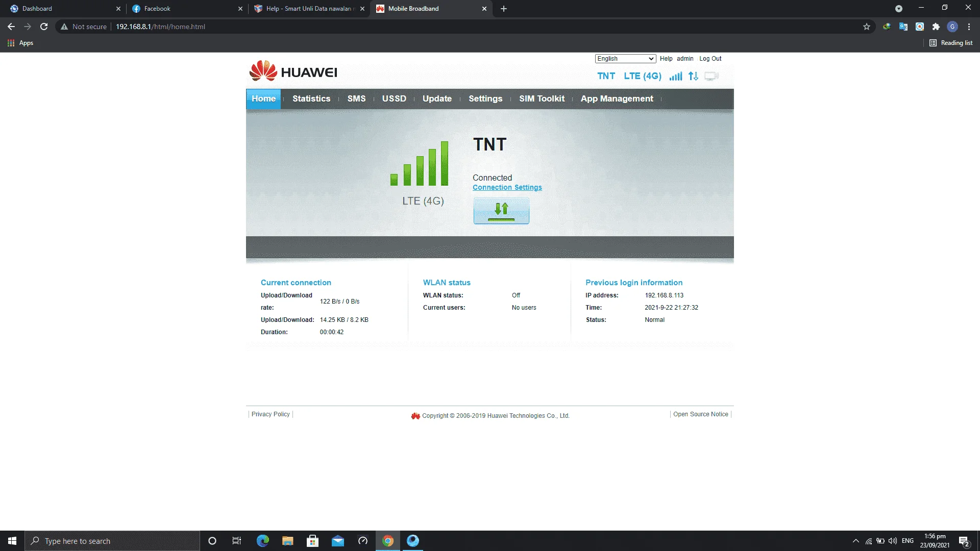This screenshot has width=980, height=551.
Task: Select the "00:00:42" duration value
Action: coord(332,332)
